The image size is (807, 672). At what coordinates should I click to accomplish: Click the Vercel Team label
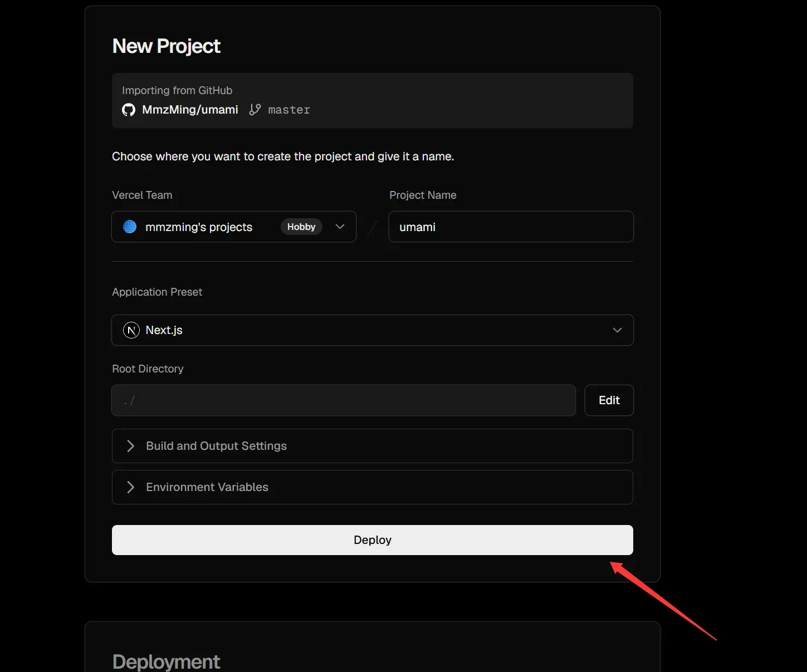click(x=142, y=195)
